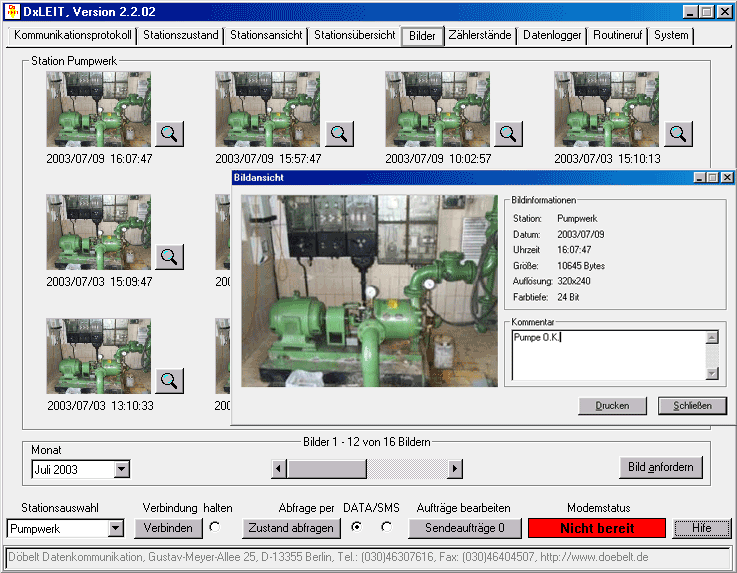Open thumbnail from 2003/07/09 16:07:47
Image resolution: width=737 pixels, height=573 pixels.
pos(99,109)
